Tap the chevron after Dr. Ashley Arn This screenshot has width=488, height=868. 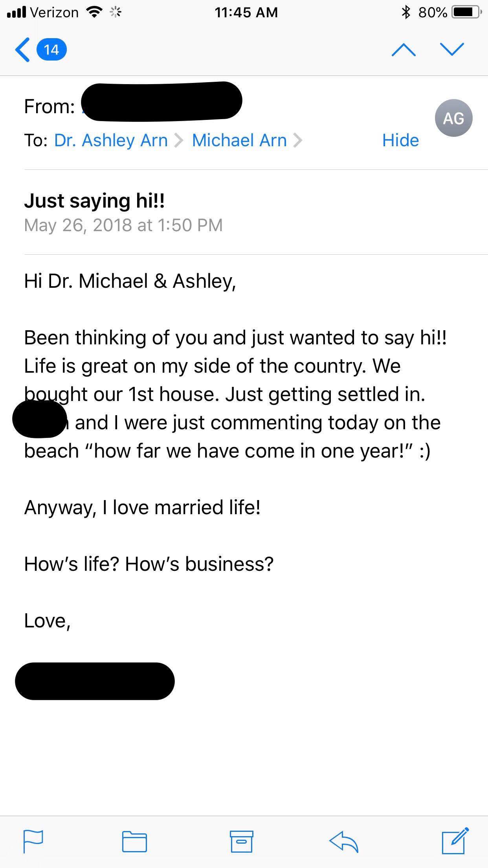[179, 140]
